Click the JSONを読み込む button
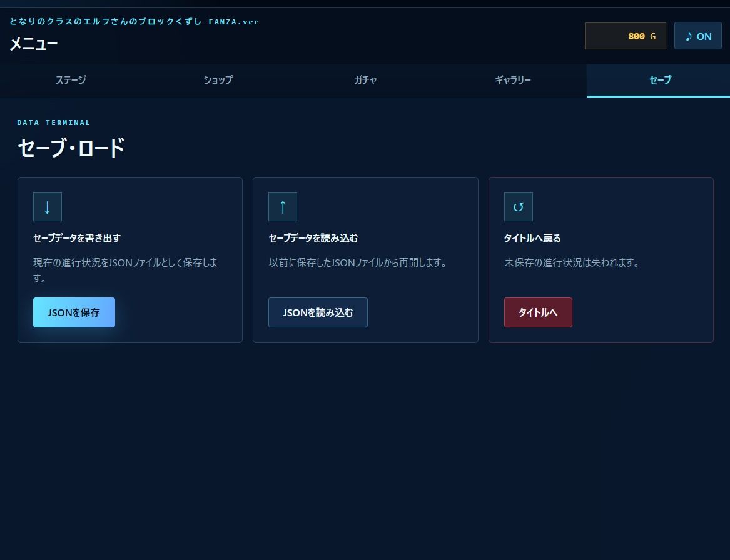This screenshot has height=560, width=730. [318, 312]
